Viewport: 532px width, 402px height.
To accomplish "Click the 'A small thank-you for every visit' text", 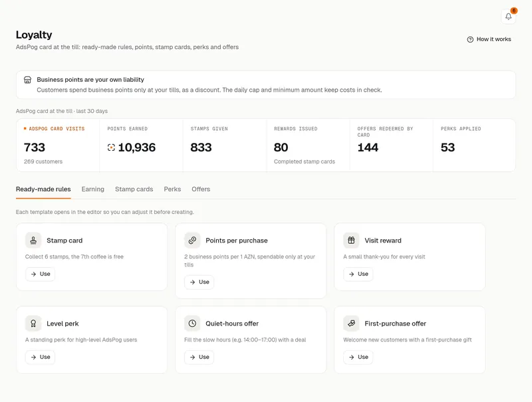I will click(384, 256).
